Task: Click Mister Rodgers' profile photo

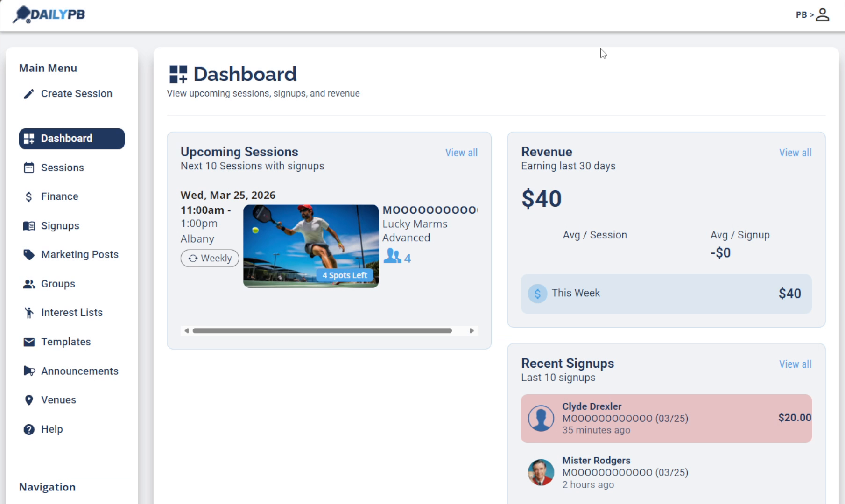Action: click(541, 472)
